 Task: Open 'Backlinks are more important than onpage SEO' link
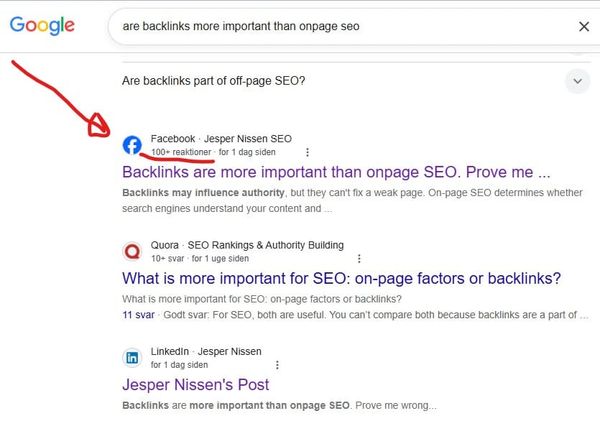(x=336, y=172)
